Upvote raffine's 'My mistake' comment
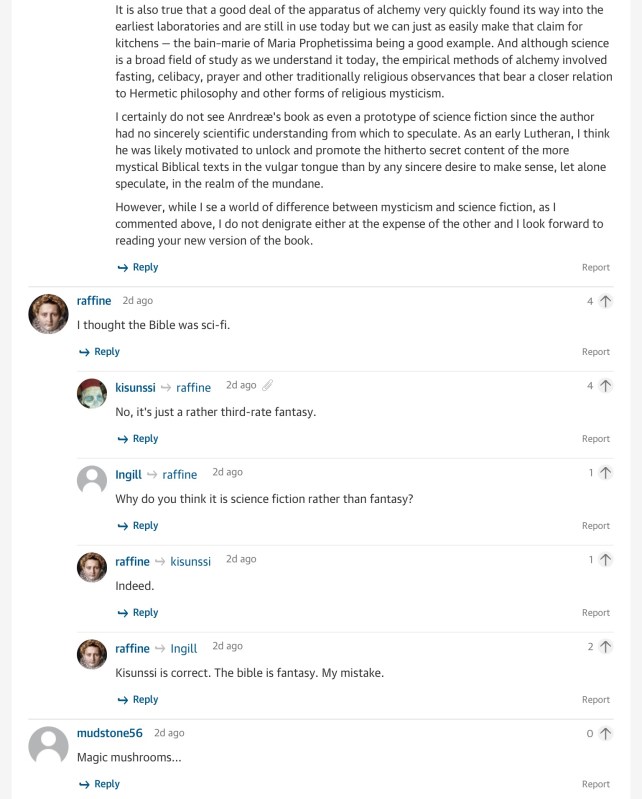 coord(605,647)
